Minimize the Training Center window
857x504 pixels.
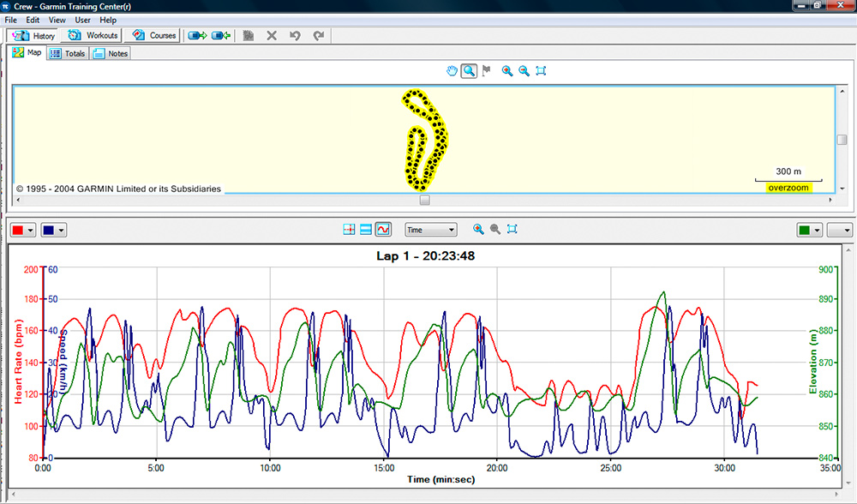[x=800, y=5]
